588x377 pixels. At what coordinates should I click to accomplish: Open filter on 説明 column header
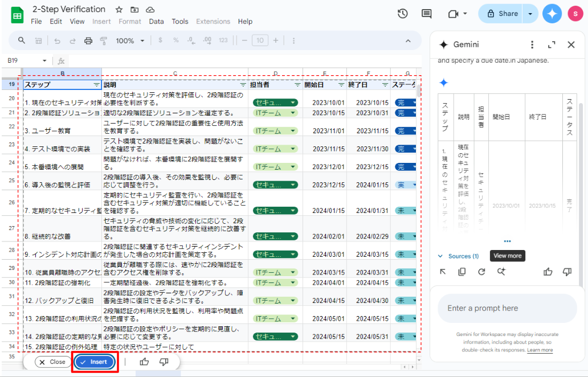(243, 85)
